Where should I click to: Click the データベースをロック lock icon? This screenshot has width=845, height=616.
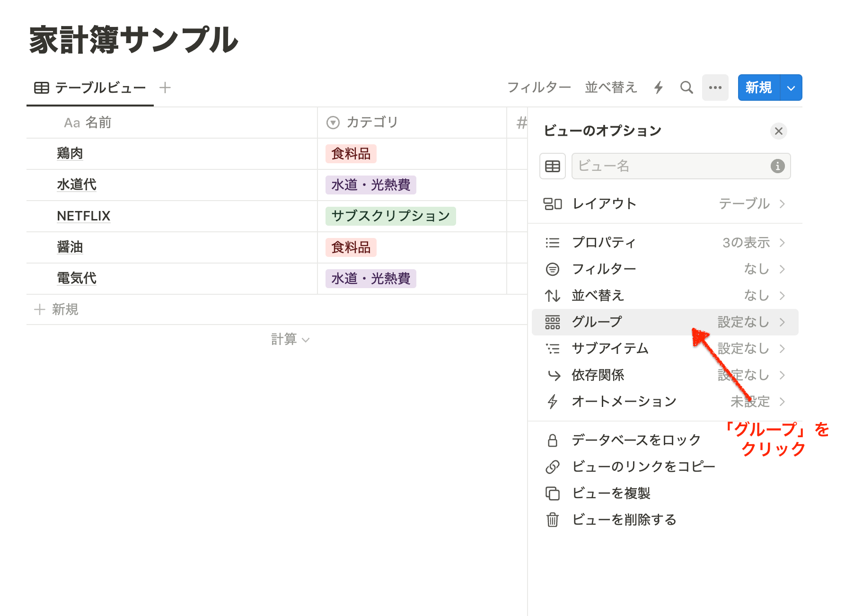point(553,440)
